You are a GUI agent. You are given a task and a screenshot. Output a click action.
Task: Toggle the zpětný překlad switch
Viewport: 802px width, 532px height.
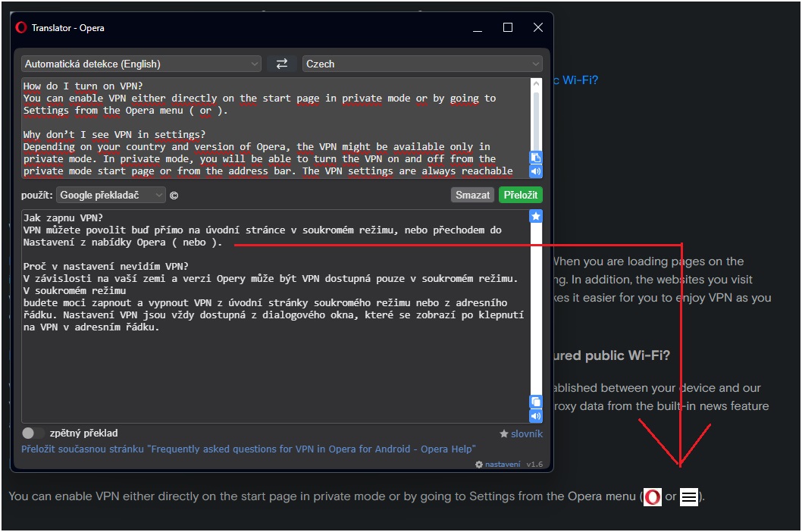pyautogui.click(x=33, y=433)
